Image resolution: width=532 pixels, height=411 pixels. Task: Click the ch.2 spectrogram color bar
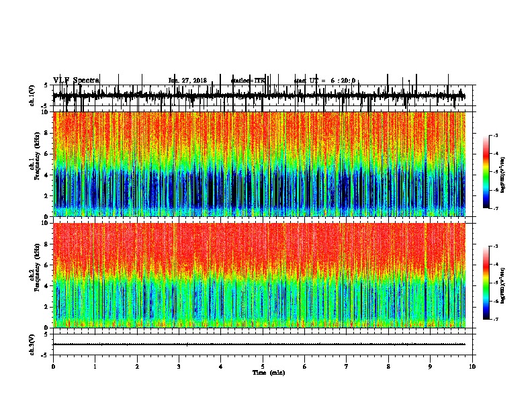[x=486, y=283]
